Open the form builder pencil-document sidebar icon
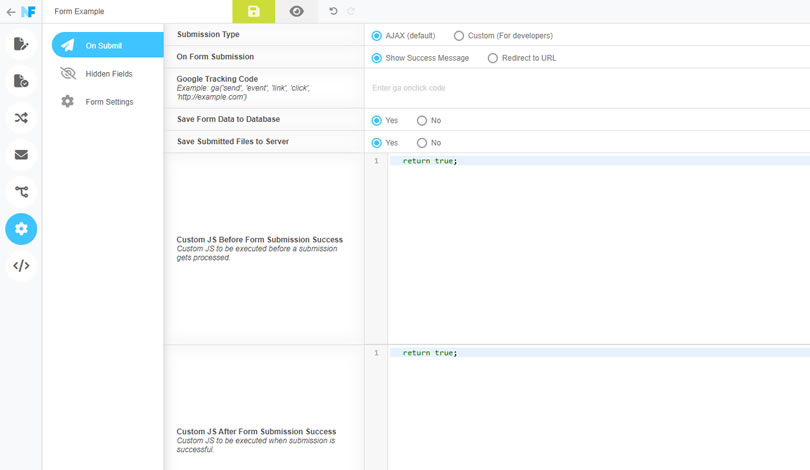810x470 pixels. pos(21,44)
